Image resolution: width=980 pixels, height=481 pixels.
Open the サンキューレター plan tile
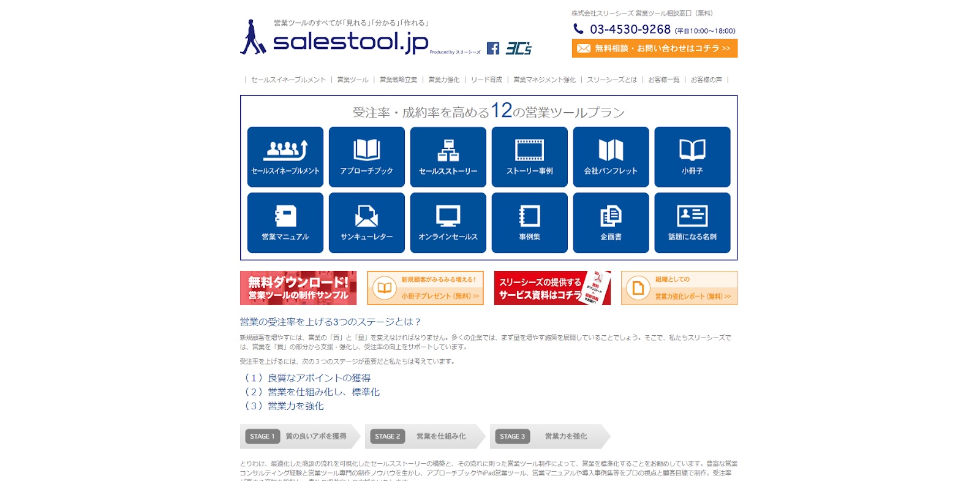(x=366, y=222)
